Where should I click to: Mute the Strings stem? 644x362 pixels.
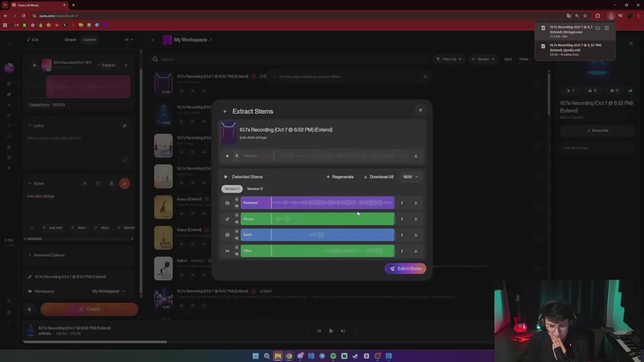pos(236,222)
